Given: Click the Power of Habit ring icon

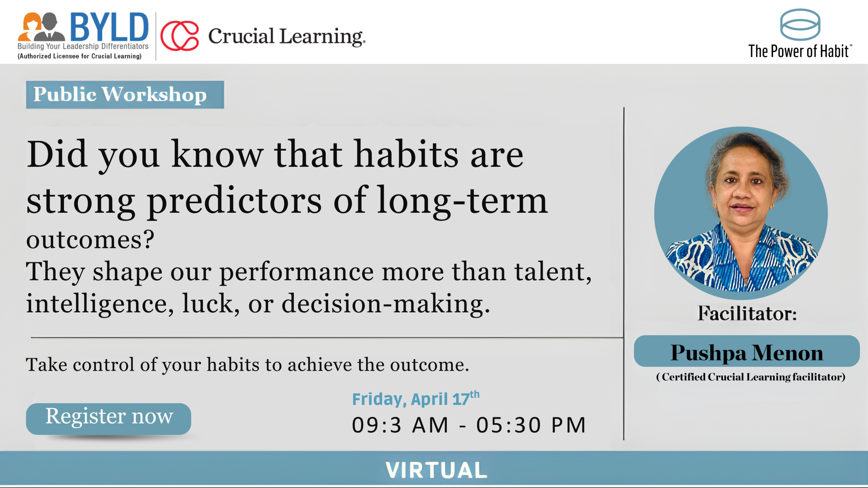Looking at the screenshot, I should 800,25.
